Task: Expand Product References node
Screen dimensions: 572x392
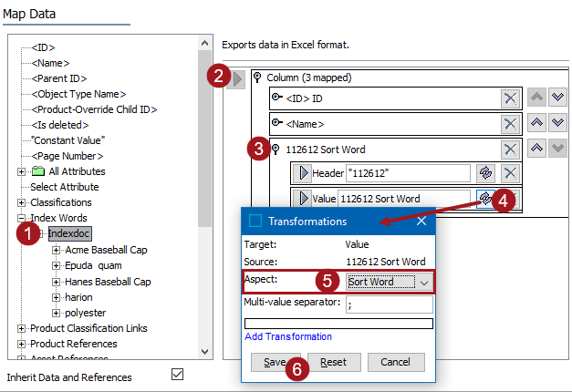Action: (21, 345)
